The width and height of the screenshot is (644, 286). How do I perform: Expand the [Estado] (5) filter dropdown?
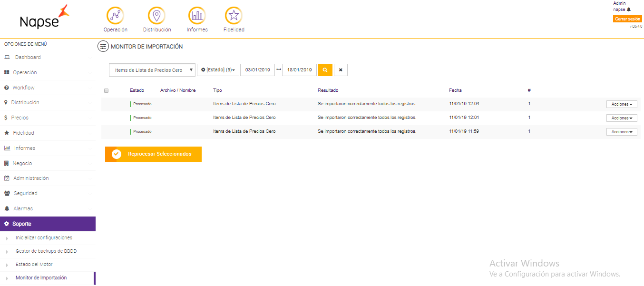coord(218,70)
